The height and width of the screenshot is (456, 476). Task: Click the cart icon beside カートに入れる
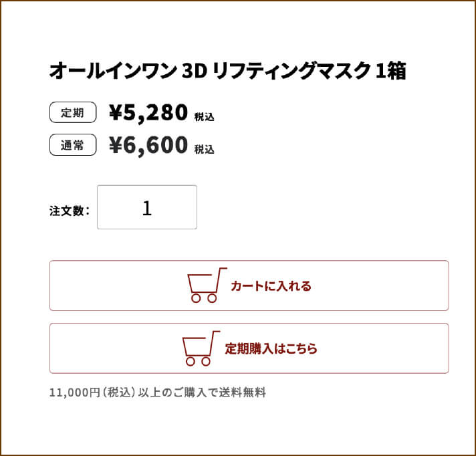[x=206, y=286]
